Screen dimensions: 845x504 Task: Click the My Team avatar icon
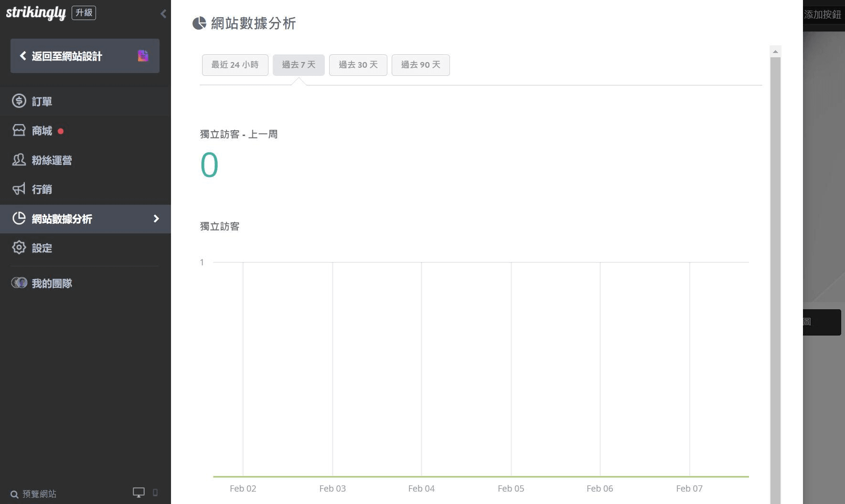coord(19,283)
